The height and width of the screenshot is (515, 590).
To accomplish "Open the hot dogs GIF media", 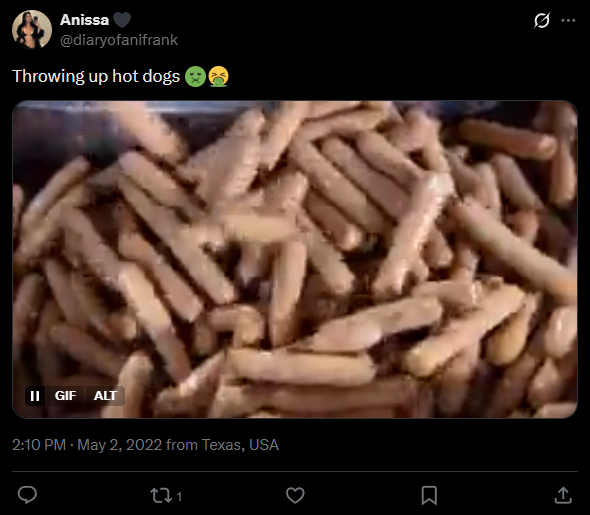I will pos(295,259).
